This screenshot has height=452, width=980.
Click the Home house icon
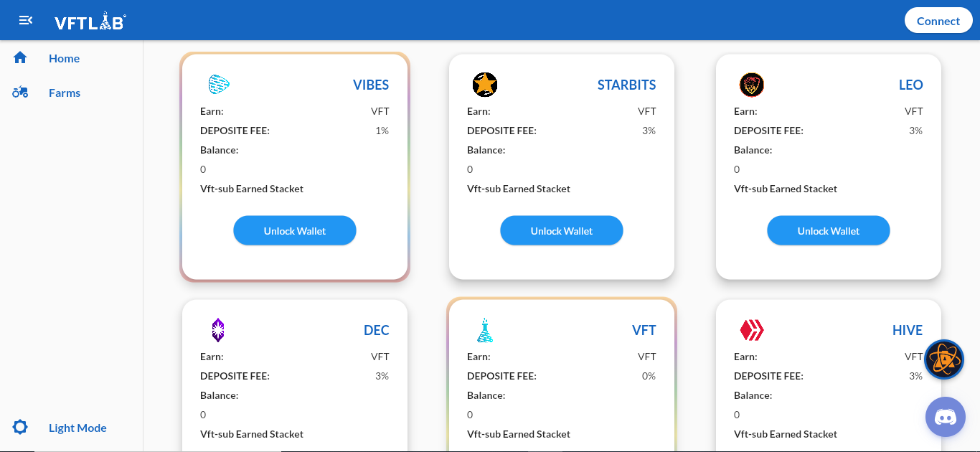20,57
